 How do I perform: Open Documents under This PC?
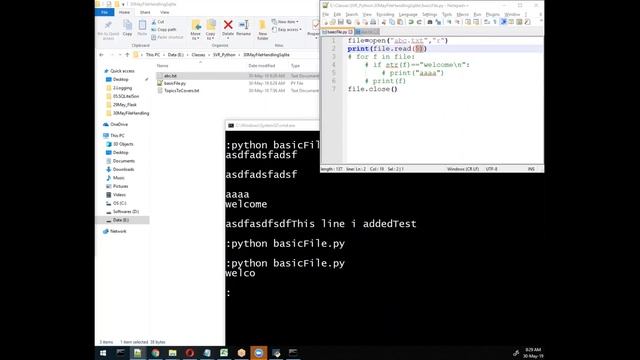click(x=124, y=161)
